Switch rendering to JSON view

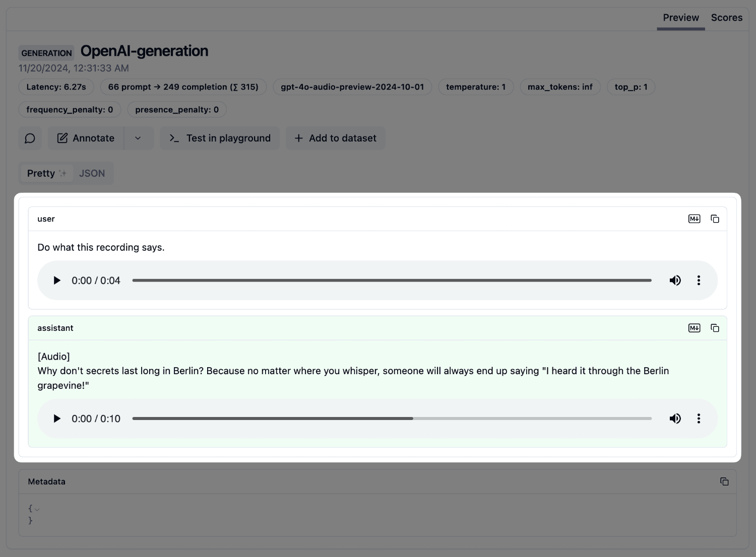coord(92,173)
